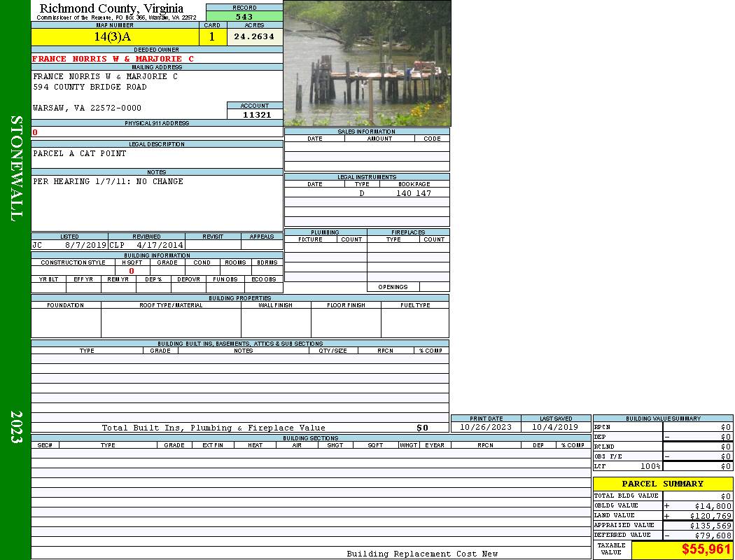This screenshot has width=735, height=560.
Task: Select the 2023 year sidebar label
Action: [x=15, y=426]
